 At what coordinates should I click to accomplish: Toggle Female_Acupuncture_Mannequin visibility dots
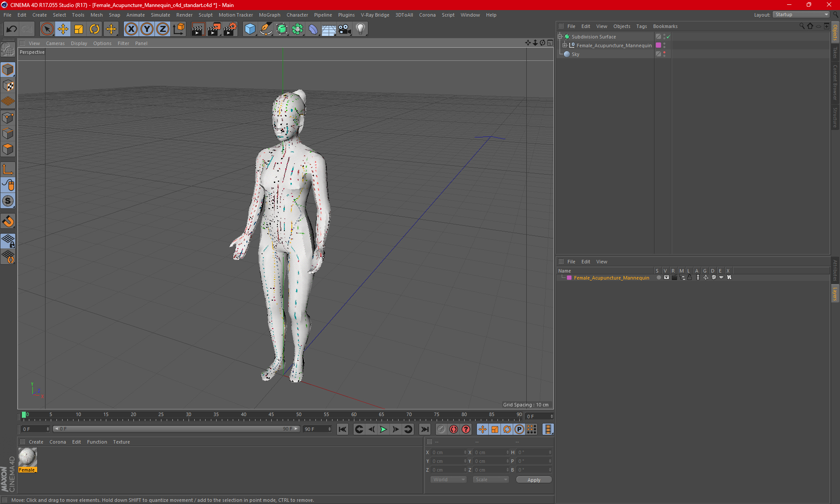(664, 45)
